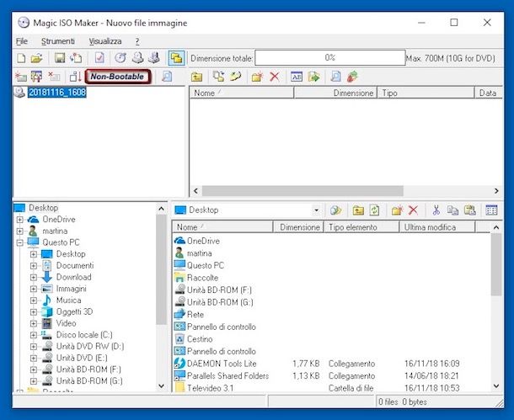Click the image list horizontal scrollbar

(303, 191)
